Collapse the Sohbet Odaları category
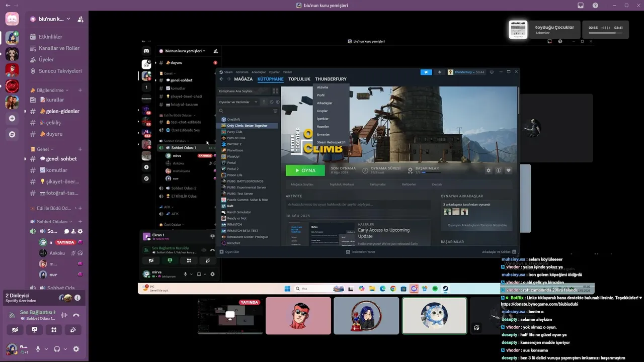This screenshot has height=362, width=644. 51,222
